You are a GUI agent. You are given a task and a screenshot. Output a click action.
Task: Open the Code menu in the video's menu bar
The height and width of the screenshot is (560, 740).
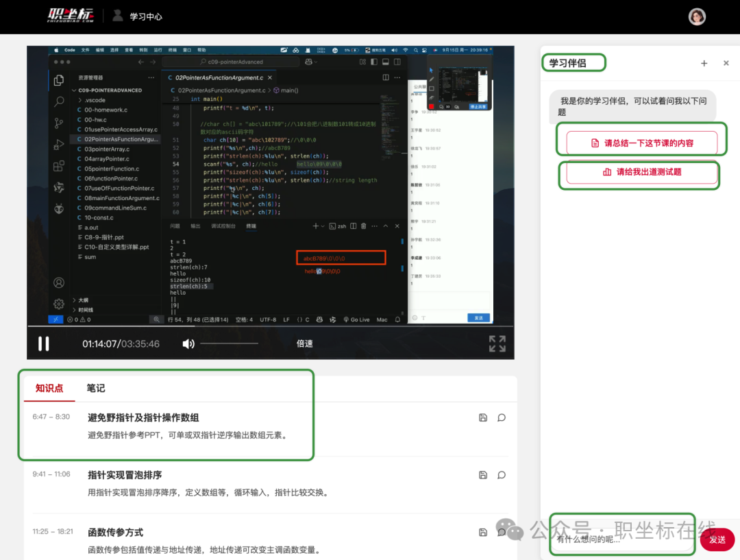coord(70,50)
